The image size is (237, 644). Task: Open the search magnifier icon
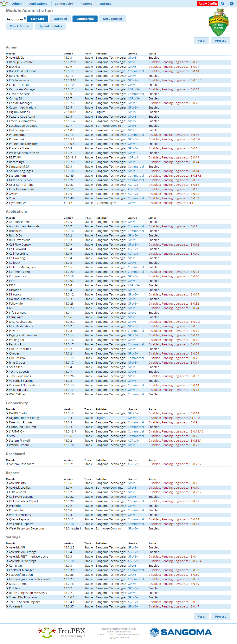[223, 4]
